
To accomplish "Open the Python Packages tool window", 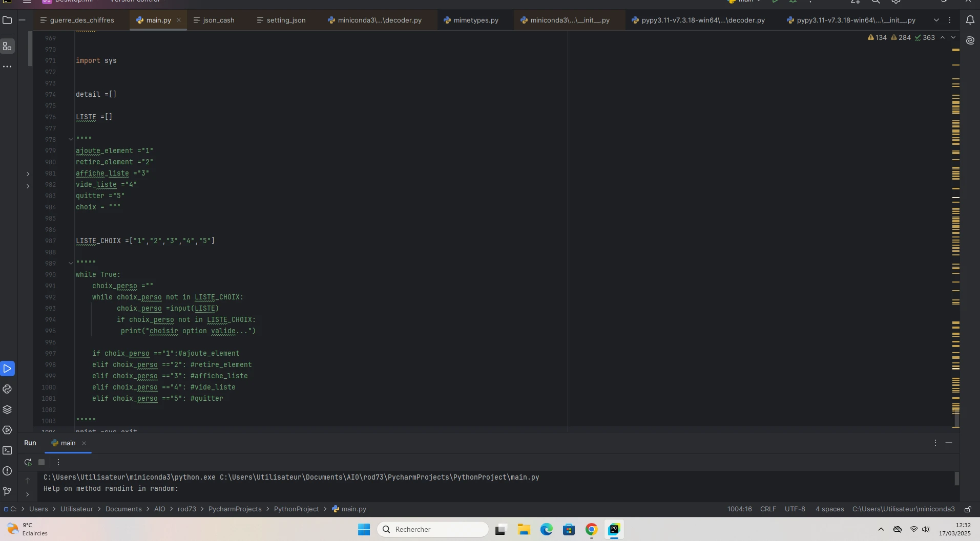I will [7, 409].
